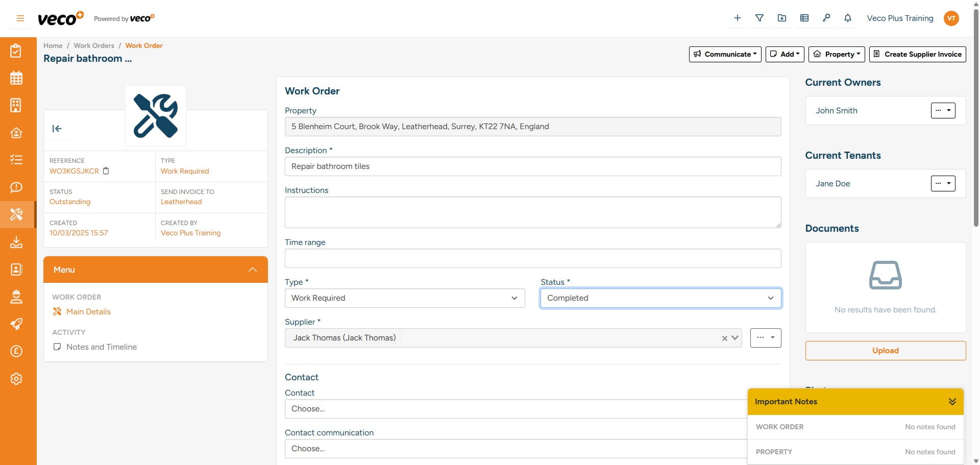Click the Upload documents button
The width and height of the screenshot is (980, 465).
click(x=885, y=351)
